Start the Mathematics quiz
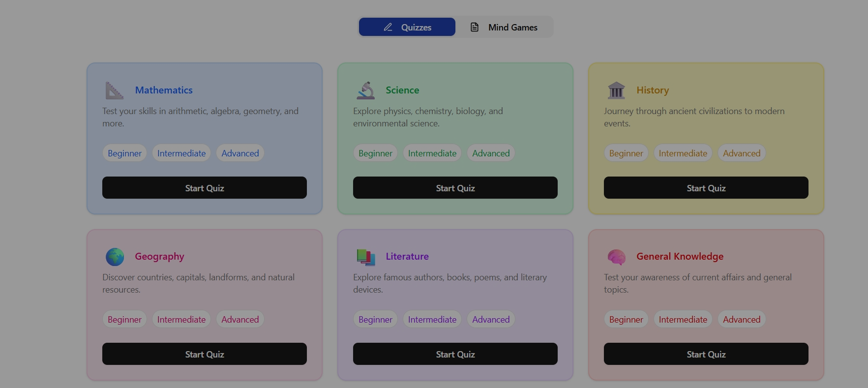The width and height of the screenshot is (868, 388). click(205, 188)
